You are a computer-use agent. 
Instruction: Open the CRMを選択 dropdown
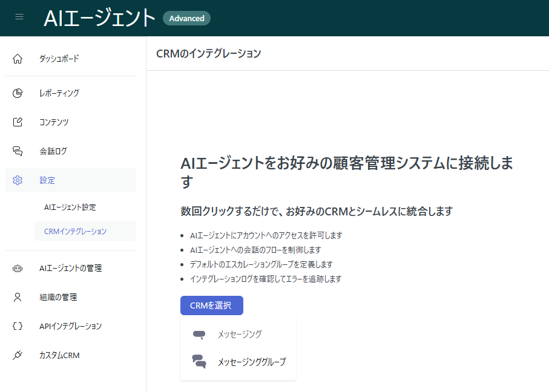[x=211, y=305]
